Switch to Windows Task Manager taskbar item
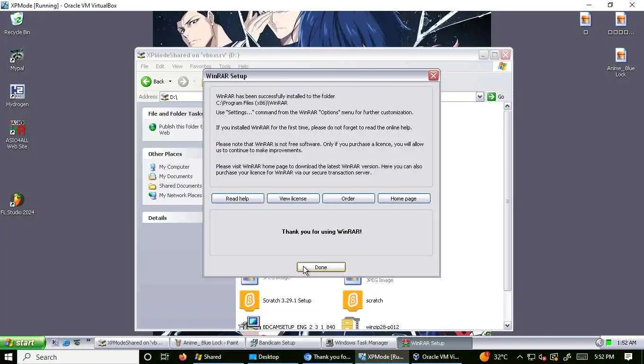The height and width of the screenshot is (364, 644). [359, 343]
